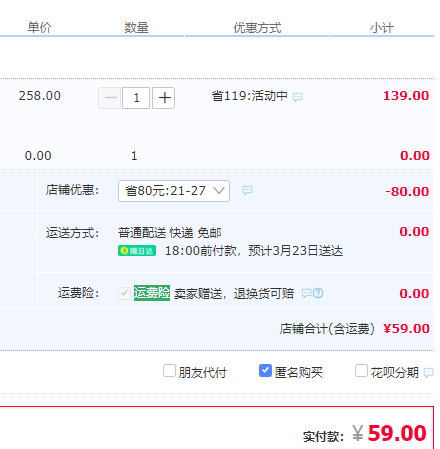This screenshot has height=449, width=440.
Task: Click the 优惠方式 column header
Action: [257, 28]
